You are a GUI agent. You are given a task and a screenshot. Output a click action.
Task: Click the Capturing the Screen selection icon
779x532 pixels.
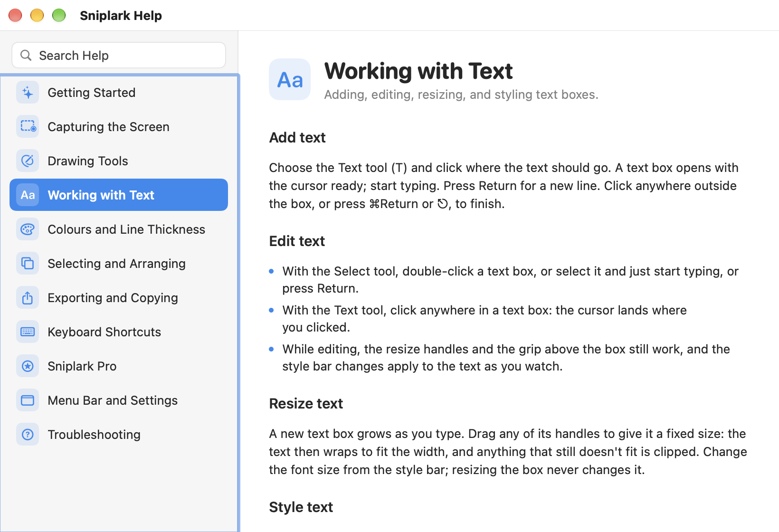pyautogui.click(x=28, y=127)
